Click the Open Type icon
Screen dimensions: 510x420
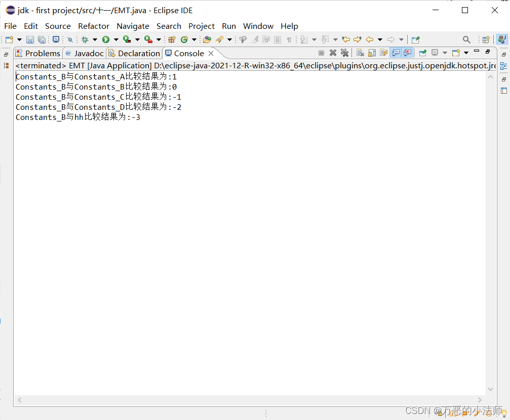[x=207, y=39]
